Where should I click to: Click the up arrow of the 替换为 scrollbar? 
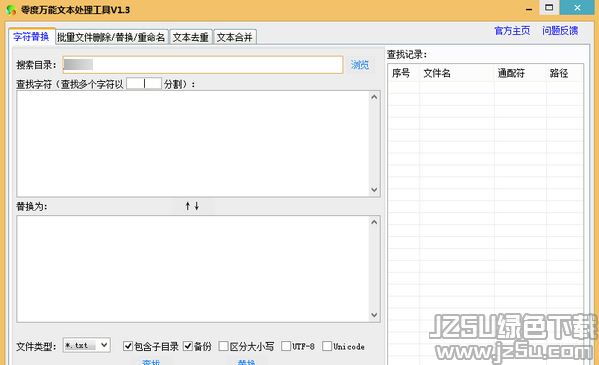pyautogui.click(x=374, y=222)
